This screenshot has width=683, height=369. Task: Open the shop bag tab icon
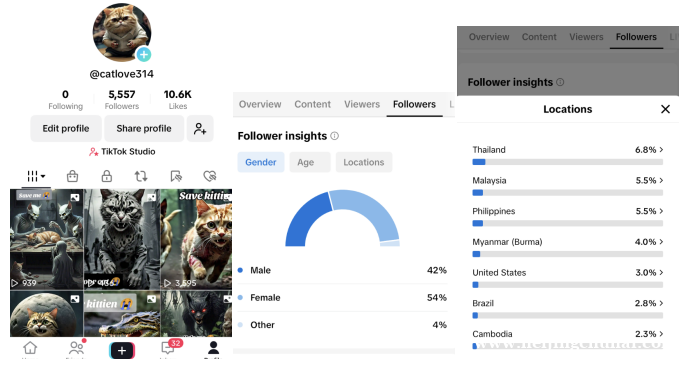(x=72, y=176)
